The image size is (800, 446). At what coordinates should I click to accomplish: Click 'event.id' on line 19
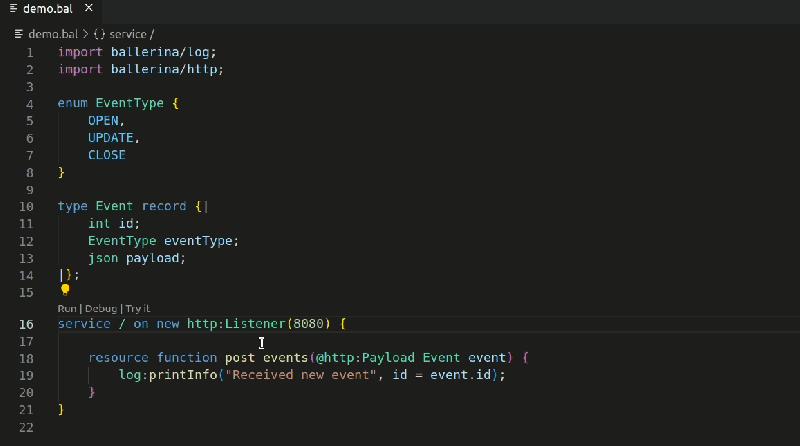460,375
